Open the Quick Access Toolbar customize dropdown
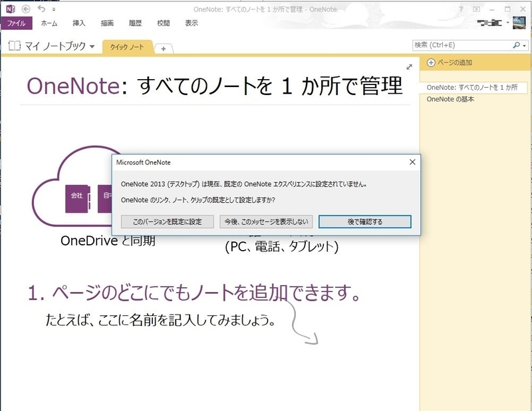 pos(54,9)
